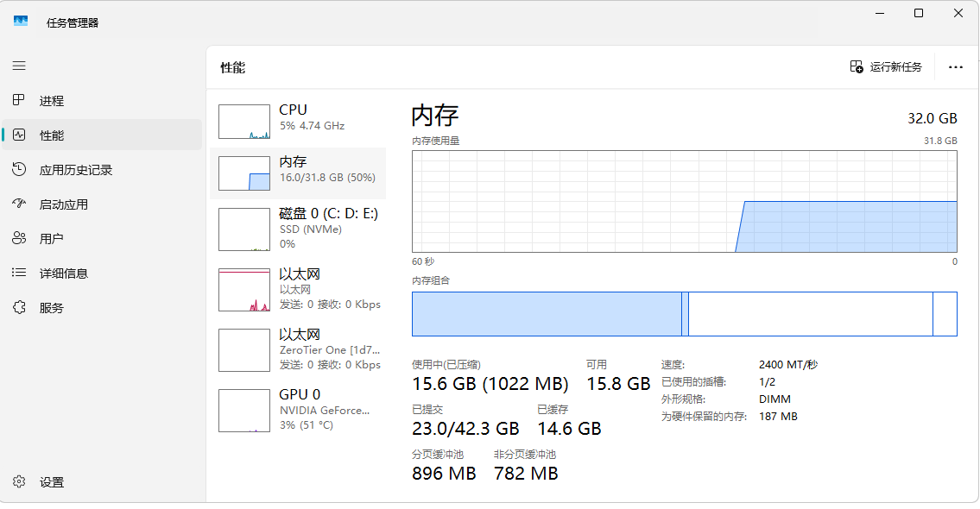Open the 进程 (Processes) page icon

tap(19, 101)
